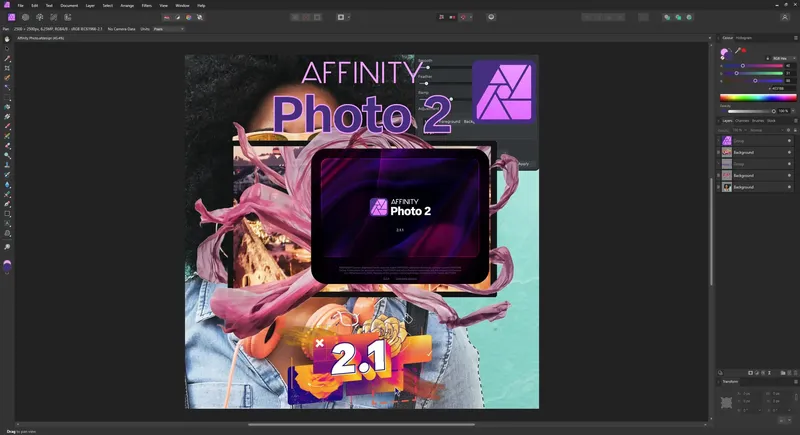Toggle snapping with the red magnet icon

click(x=463, y=17)
